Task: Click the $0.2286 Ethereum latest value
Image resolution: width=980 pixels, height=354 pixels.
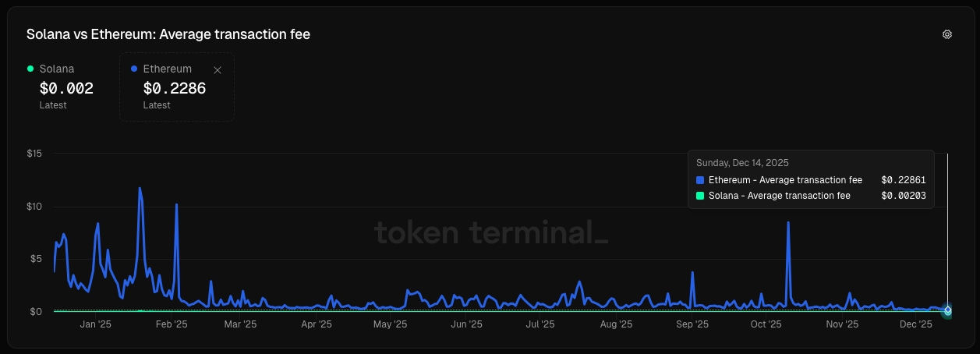Action: tap(175, 88)
